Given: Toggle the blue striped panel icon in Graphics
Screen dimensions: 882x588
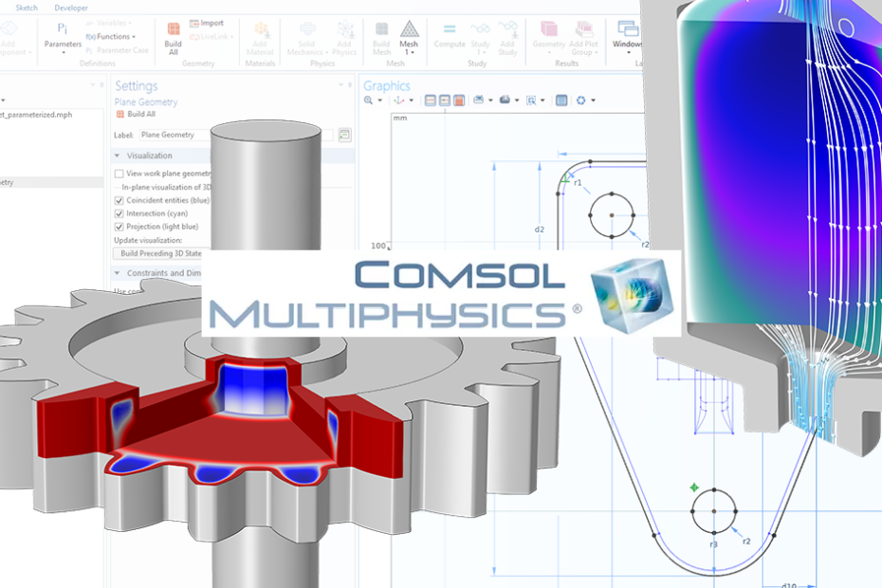Looking at the screenshot, I should tap(561, 101).
